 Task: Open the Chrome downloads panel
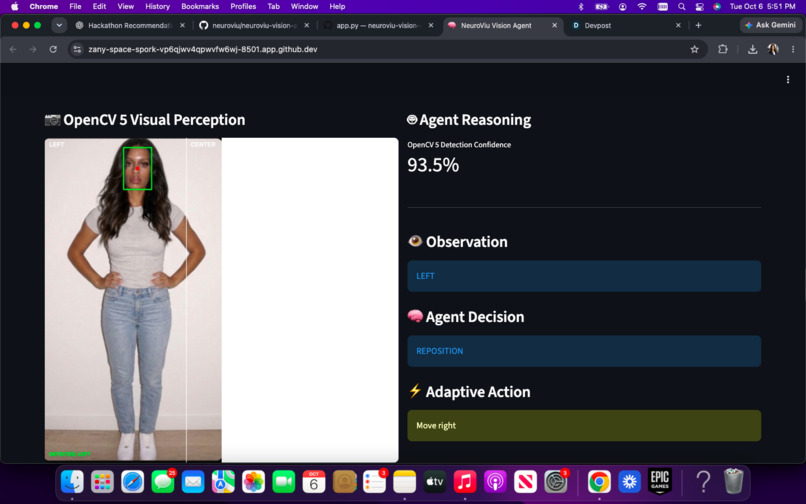753,49
